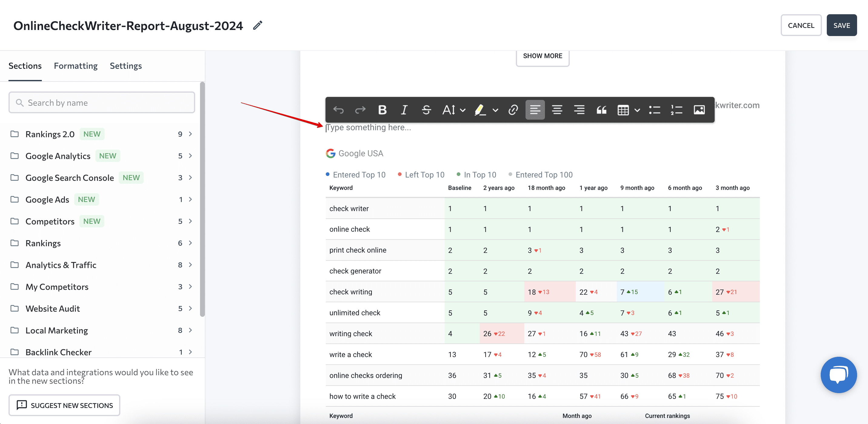Viewport: 868px width, 424px height.
Task: Create a numbered list
Action: click(x=676, y=110)
